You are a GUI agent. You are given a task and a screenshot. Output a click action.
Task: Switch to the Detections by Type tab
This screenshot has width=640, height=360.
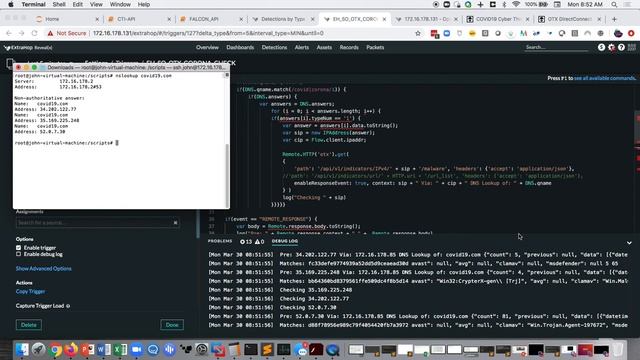(283, 19)
